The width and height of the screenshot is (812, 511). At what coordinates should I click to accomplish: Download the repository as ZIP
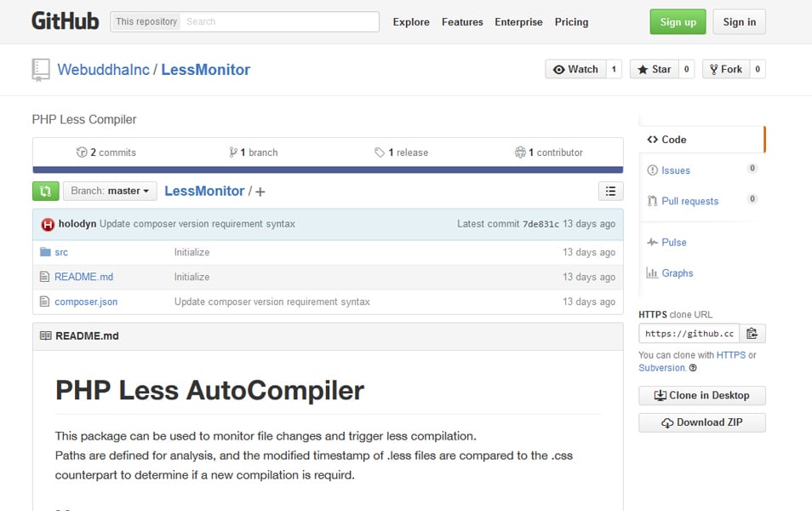click(701, 422)
